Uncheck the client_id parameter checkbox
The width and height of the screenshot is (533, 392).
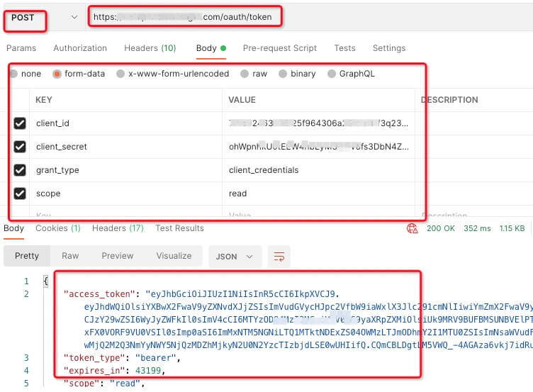click(20, 123)
